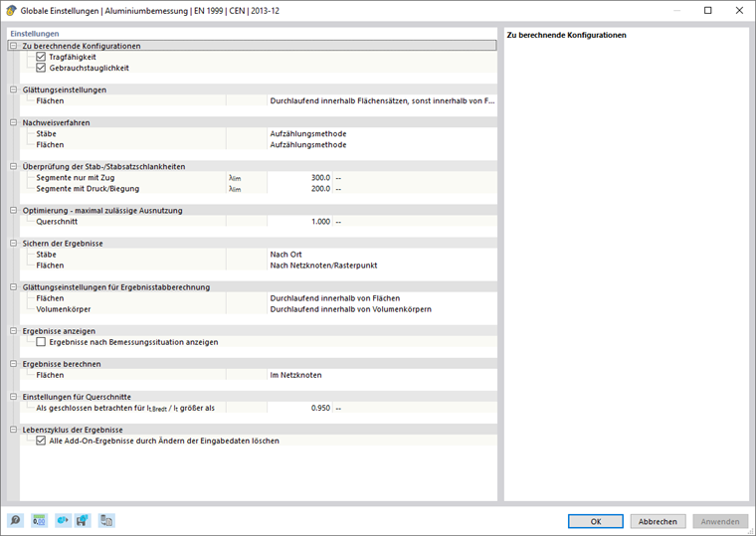Open the 'Durchlaufend innerhalb von Volumenkörpern' value
The image size is (756, 536).
pyautogui.click(x=382, y=309)
